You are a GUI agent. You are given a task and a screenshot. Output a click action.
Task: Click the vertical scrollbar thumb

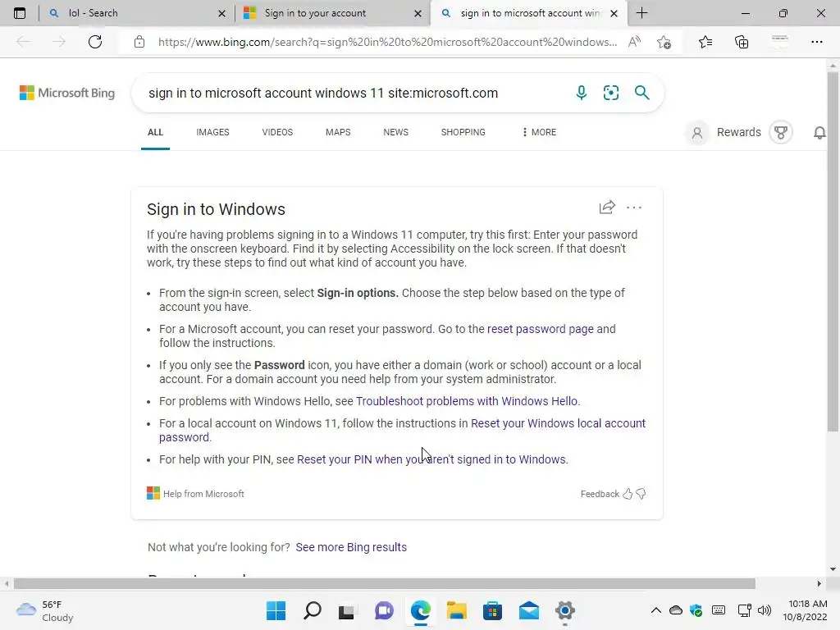coord(833,251)
